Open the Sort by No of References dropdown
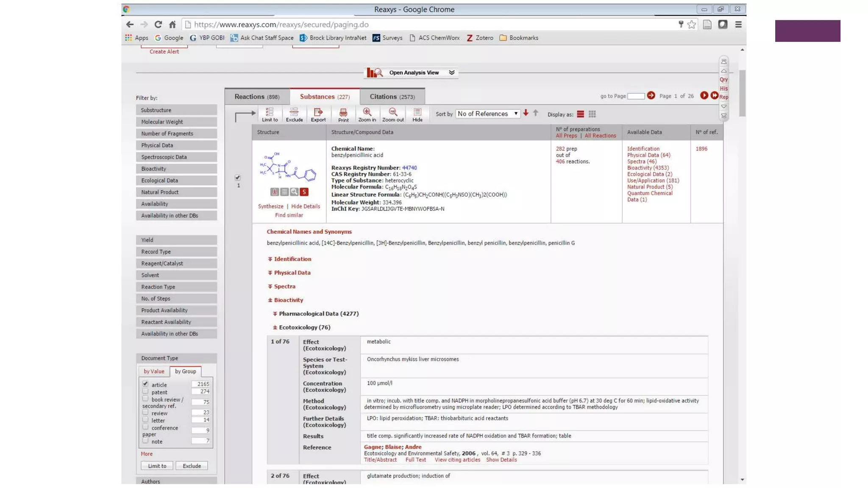Screen dimensions: 868x488 click(x=487, y=114)
